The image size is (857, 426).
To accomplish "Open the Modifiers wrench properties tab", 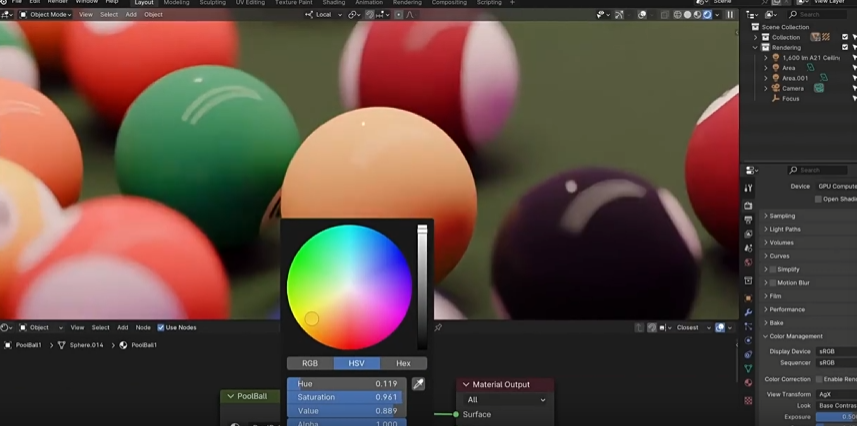I will [x=748, y=312].
